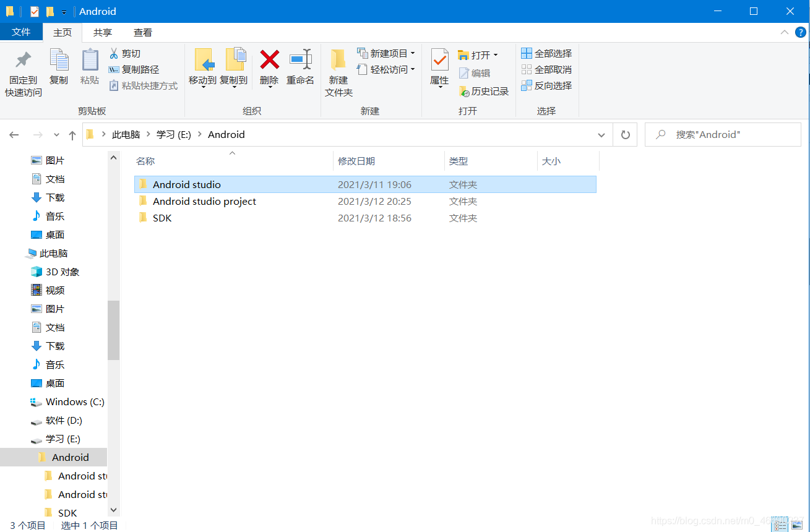Screen dimensions: 810x532
Task: Copy the path using 复制路径
Action: point(134,70)
